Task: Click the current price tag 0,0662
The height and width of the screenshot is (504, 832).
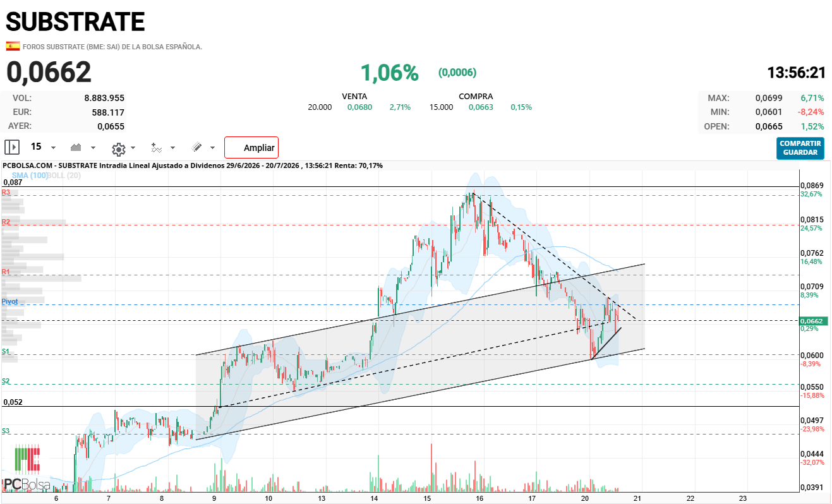Action: (x=812, y=321)
